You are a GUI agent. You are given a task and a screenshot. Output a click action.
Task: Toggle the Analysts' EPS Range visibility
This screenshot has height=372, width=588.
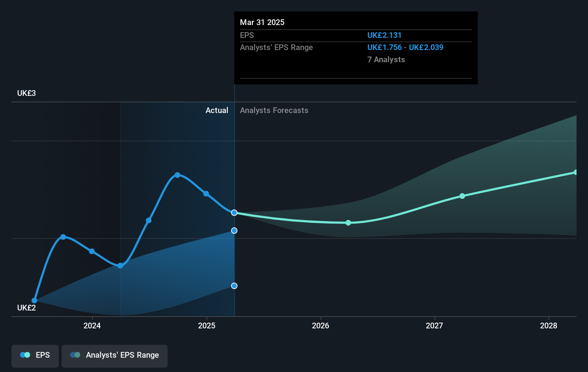[x=115, y=356]
